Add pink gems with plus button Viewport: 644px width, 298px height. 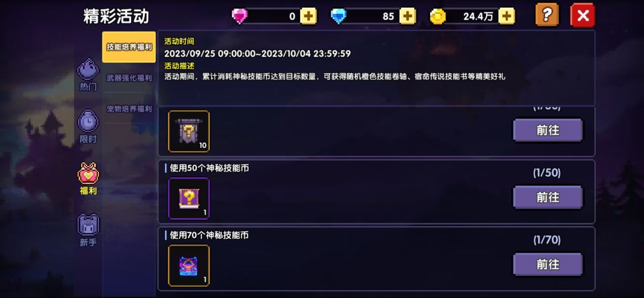click(x=308, y=17)
